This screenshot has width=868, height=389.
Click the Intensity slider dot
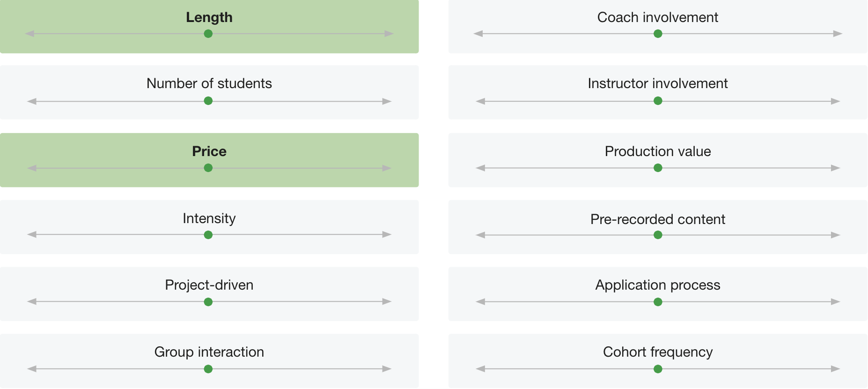pyautogui.click(x=208, y=235)
